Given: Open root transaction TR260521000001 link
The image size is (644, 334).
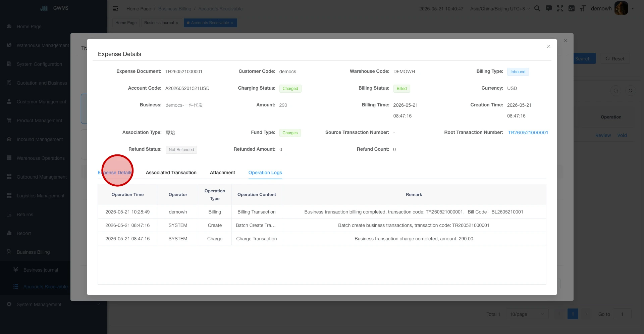Looking at the screenshot, I should click(528, 133).
